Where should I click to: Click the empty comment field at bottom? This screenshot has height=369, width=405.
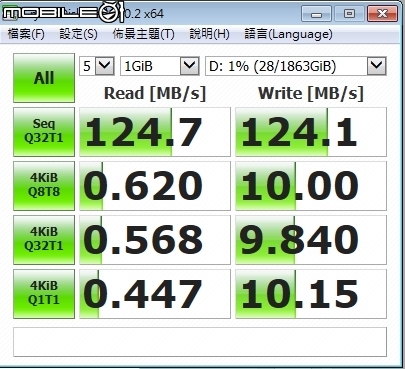coord(200,342)
